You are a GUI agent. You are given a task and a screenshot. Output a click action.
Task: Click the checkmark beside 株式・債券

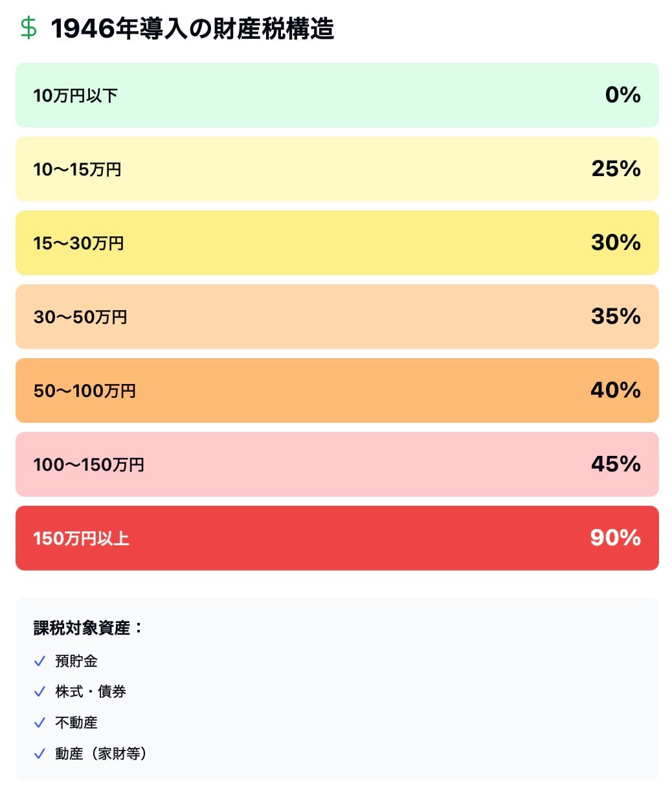(39, 692)
